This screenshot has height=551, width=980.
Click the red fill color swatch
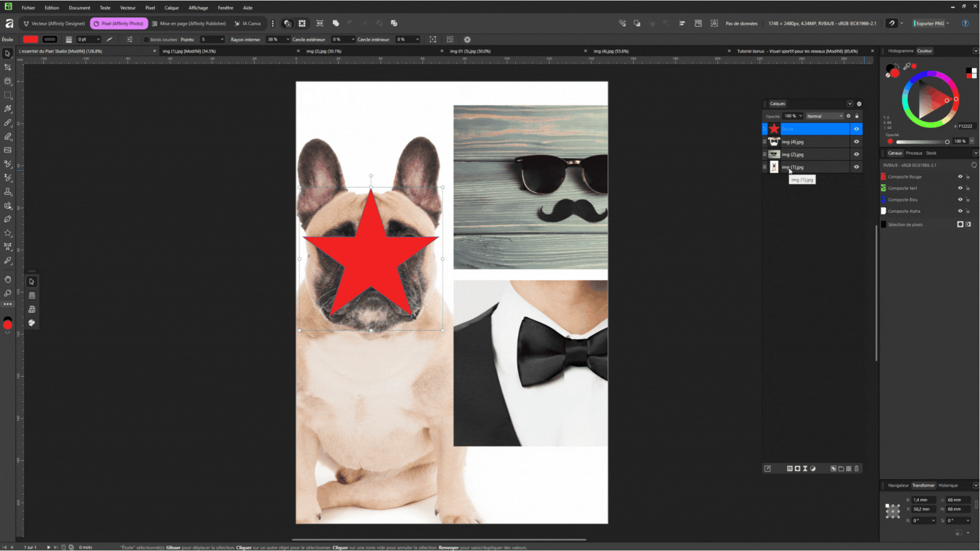click(x=31, y=39)
